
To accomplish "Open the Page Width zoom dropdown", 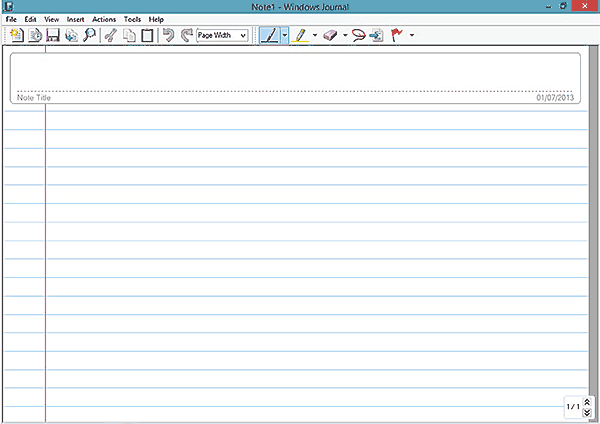I will (x=222, y=35).
